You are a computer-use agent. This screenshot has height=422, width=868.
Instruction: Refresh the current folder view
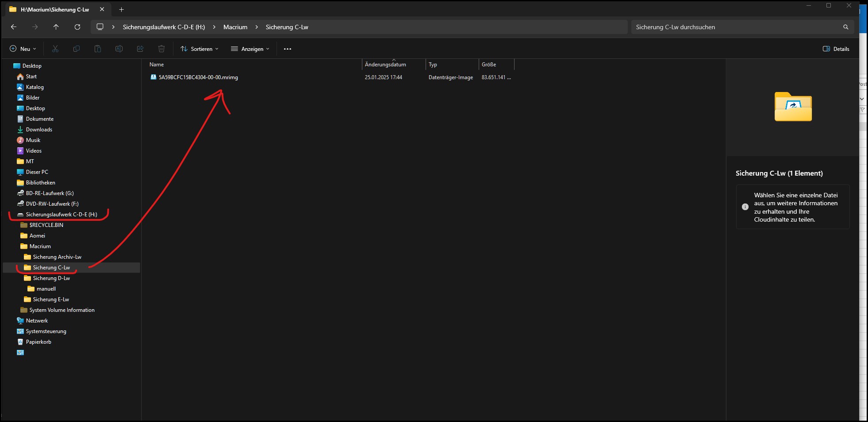pyautogui.click(x=77, y=27)
